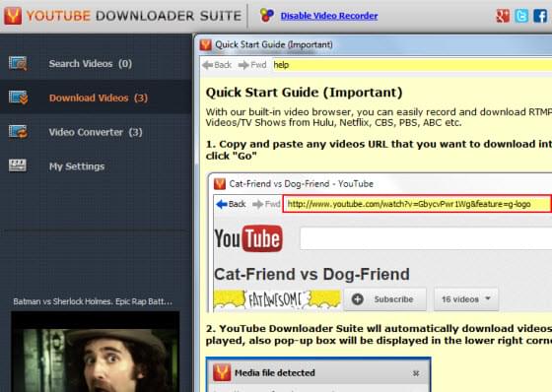Click the YouTube logo in the guide
Screen dimensions: 552x392
click(248, 238)
